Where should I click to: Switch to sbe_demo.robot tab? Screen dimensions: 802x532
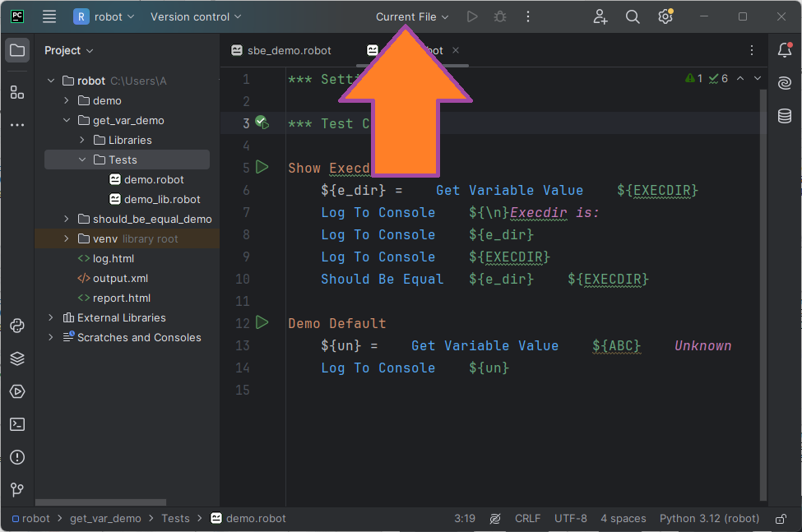coord(281,50)
